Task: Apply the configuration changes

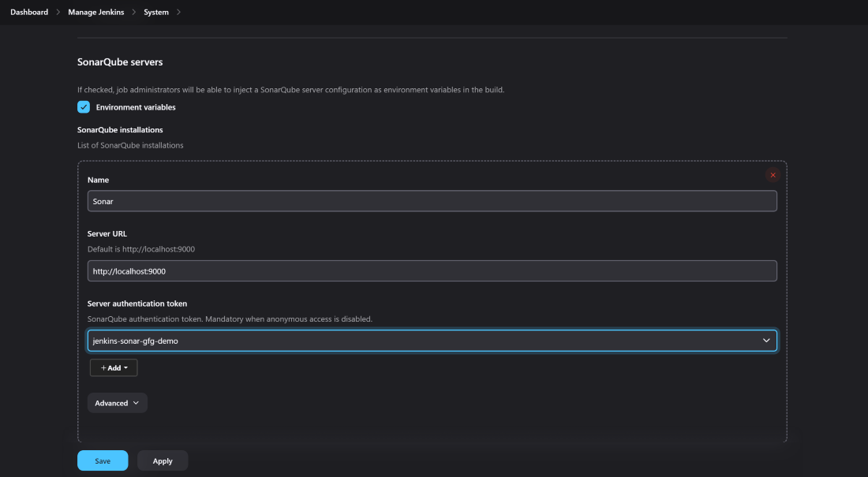Action: tap(163, 460)
